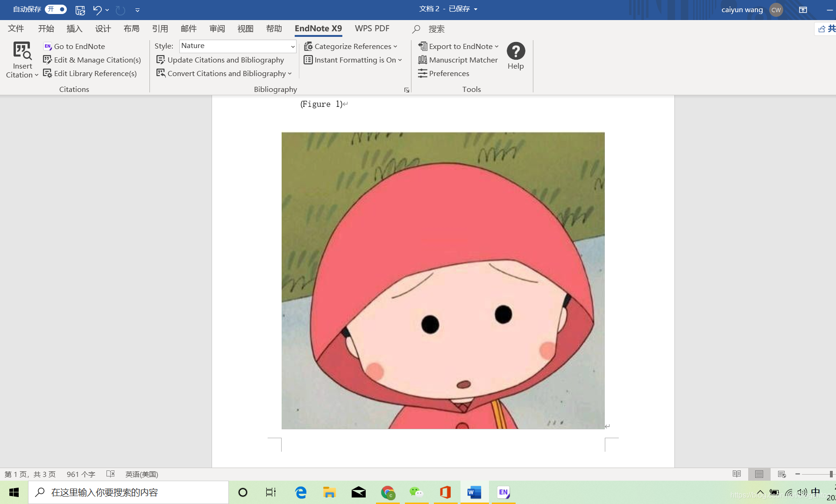The width and height of the screenshot is (836, 504).
Task: Open EndNote Preferences
Action: pos(444,73)
